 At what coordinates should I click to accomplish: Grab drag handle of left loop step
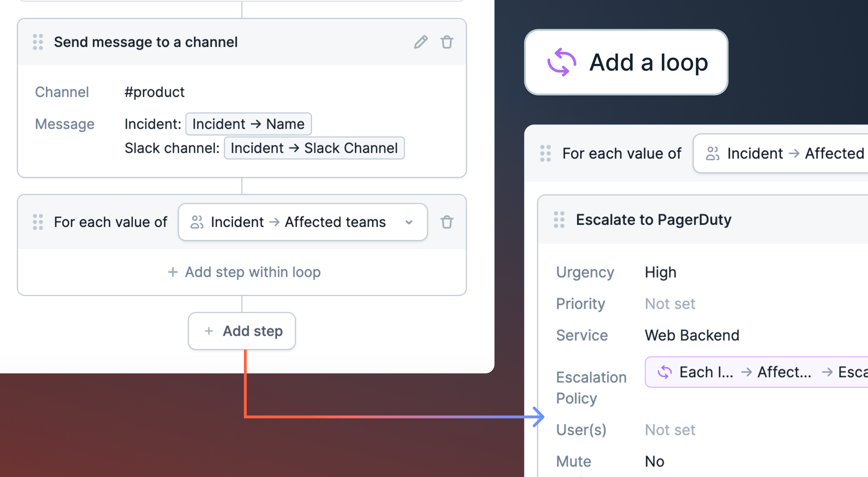[x=38, y=222]
